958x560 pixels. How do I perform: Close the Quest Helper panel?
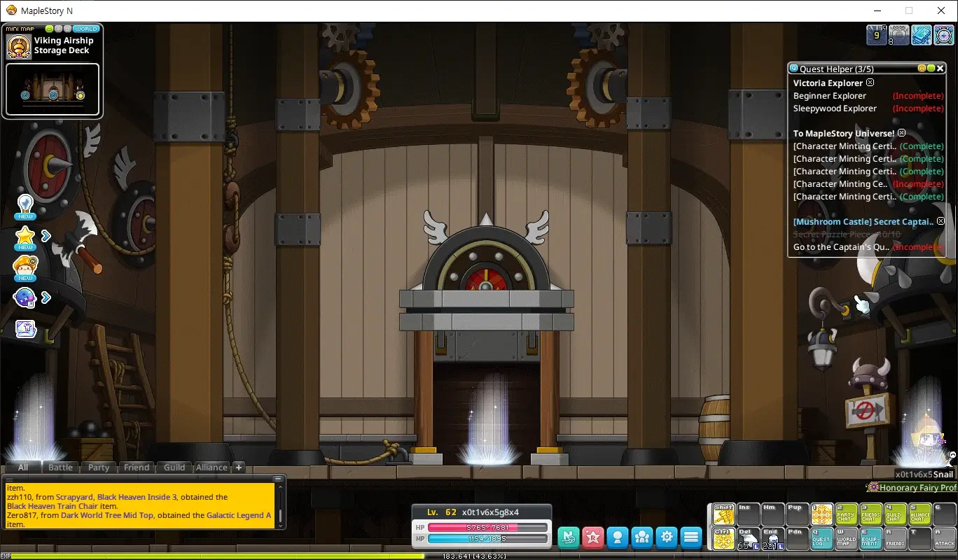[x=941, y=69]
